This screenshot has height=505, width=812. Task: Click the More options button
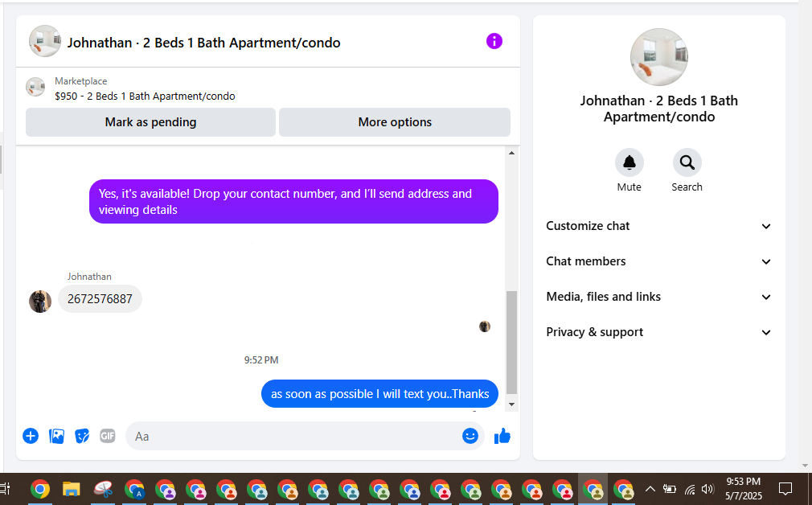(x=395, y=122)
